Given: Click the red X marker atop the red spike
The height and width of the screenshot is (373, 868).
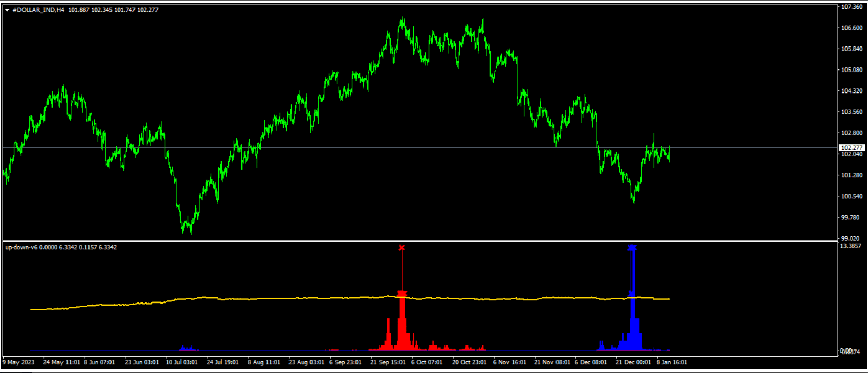Looking at the screenshot, I should [x=402, y=248].
